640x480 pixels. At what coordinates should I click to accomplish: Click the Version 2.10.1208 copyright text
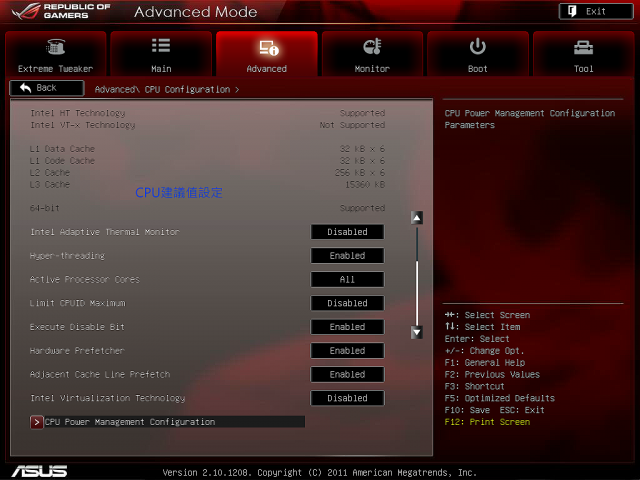[320, 472]
